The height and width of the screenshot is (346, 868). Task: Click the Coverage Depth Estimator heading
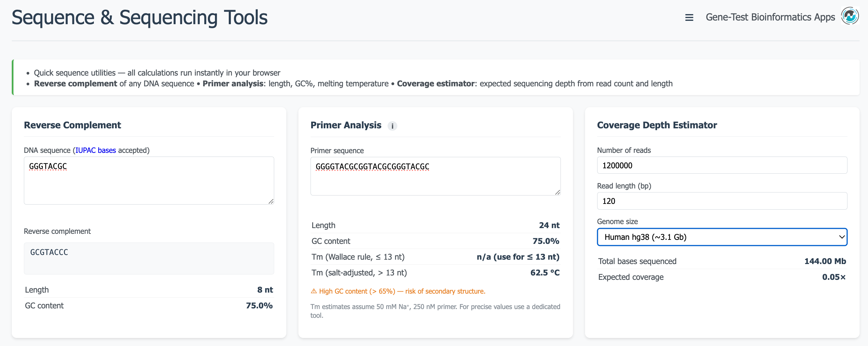657,125
